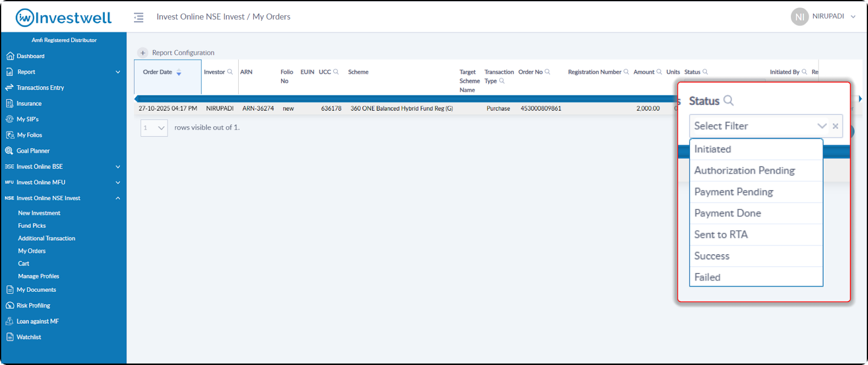The width and height of the screenshot is (868, 365).
Task: Clear the Select Filter with X
Action: click(x=835, y=126)
